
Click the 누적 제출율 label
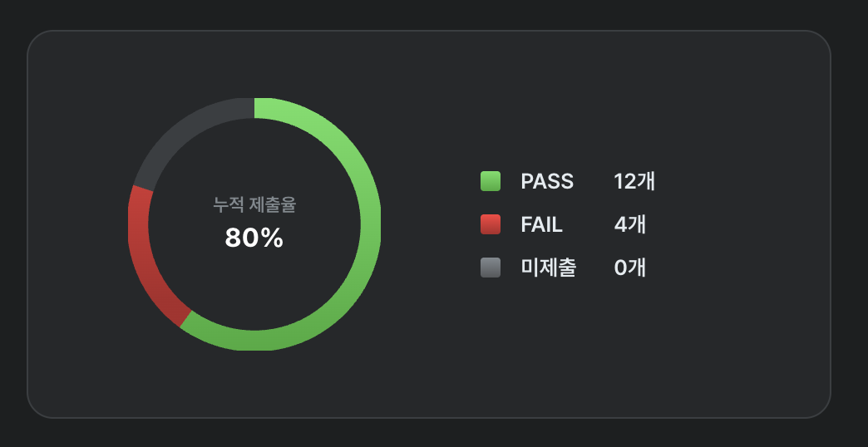(254, 204)
